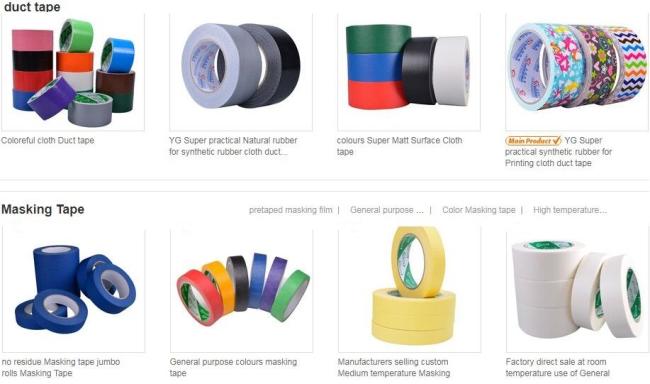Viewport: 650px width, 384px height.
Task: Open the YG Super practical synthetic rubber Printing link
Action: pyautogui.click(x=558, y=152)
